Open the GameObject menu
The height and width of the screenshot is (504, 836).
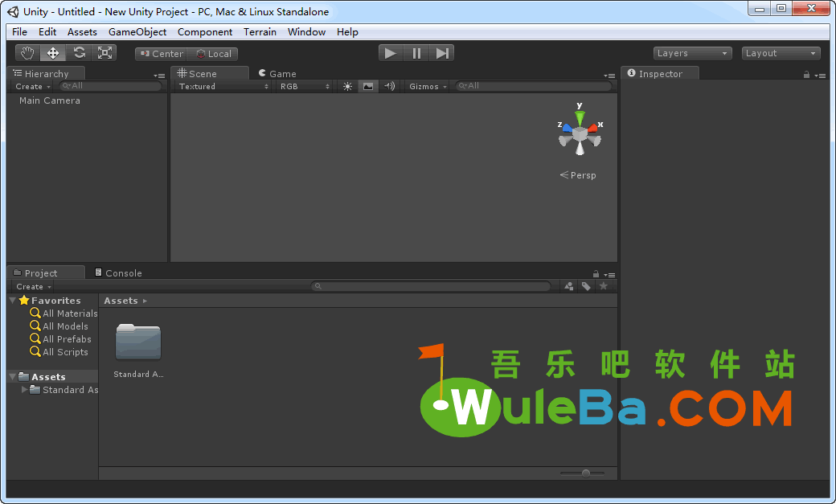(x=137, y=32)
